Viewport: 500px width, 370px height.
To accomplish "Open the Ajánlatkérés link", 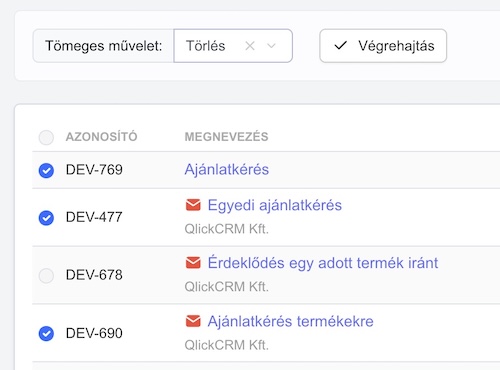I will coord(227,170).
